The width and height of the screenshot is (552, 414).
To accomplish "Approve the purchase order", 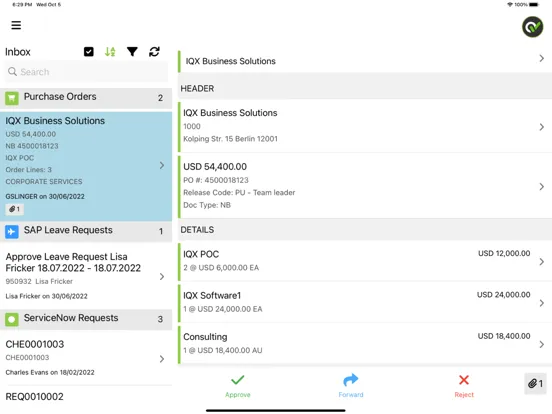I will (x=238, y=386).
